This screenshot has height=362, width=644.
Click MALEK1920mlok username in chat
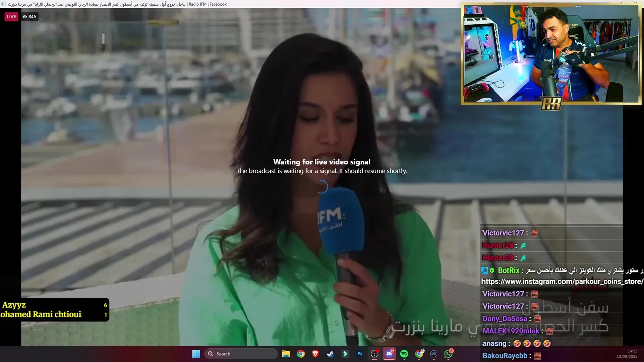tap(511, 331)
